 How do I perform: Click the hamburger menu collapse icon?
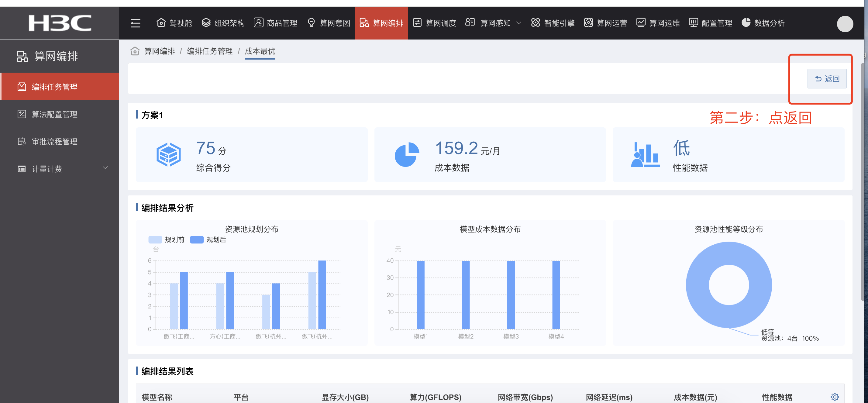136,23
